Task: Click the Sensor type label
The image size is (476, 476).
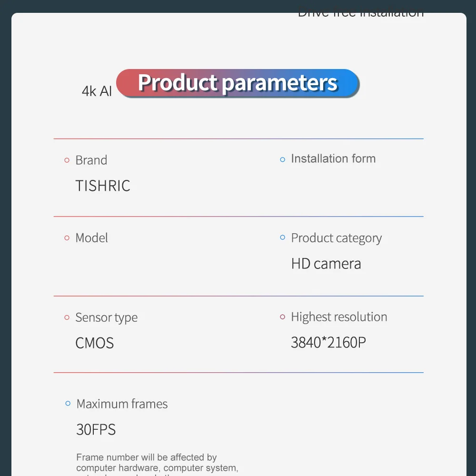Action: click(106, 318)
